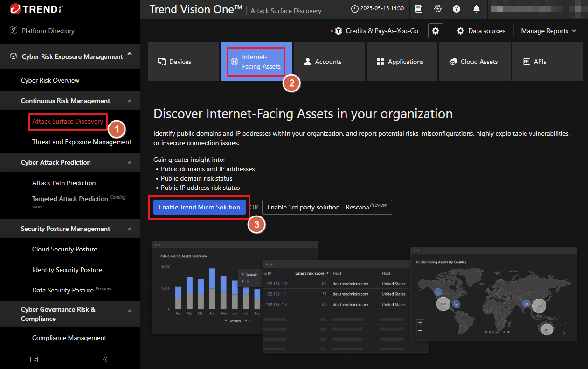Click the zoom out minus on map
This screenshot has height=369, width=588.
[420, 330]
